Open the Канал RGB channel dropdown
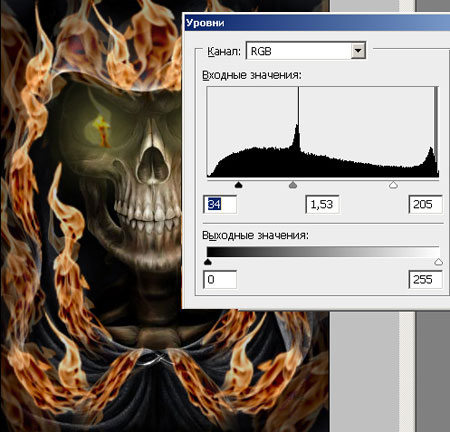Image resolution: width=450 pixels, height=432 pixels. (306, 51)
